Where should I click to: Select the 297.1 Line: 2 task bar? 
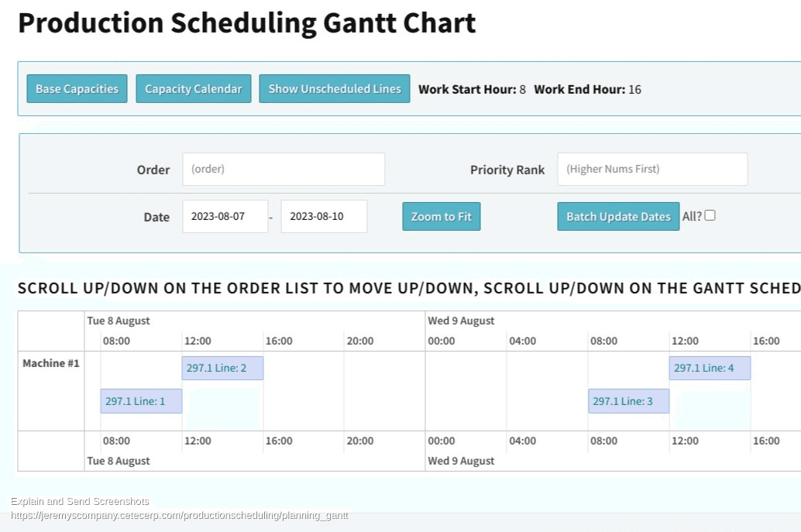(222, 368)
